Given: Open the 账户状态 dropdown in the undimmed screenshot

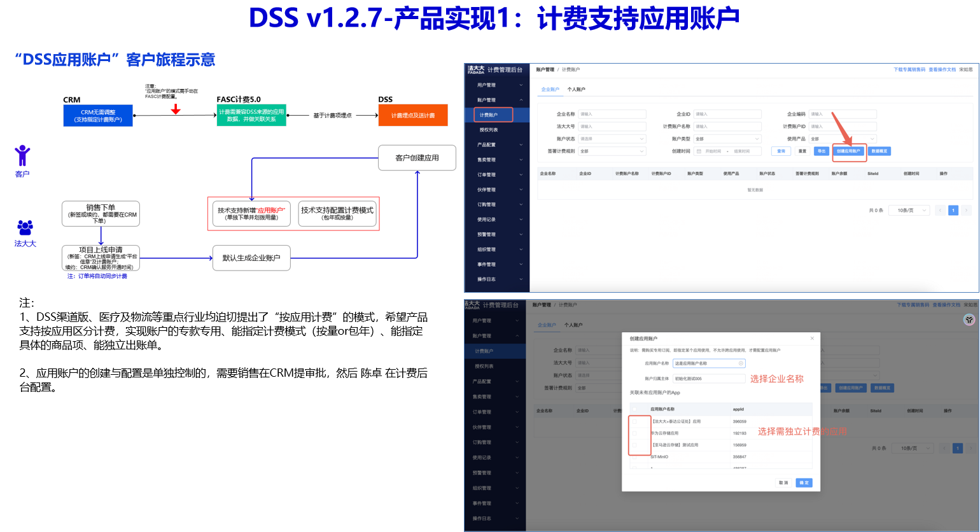Looking at the screenshot, I should click(x=612, y=139).
